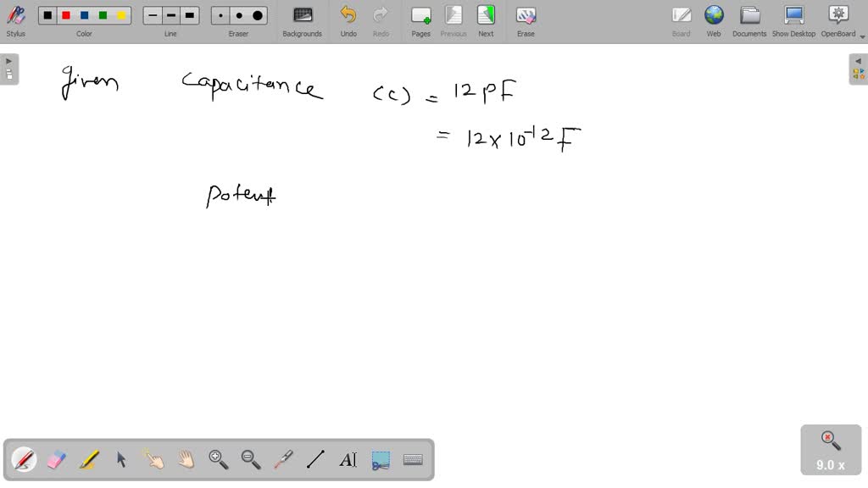Click the Undo button
Screen dimensions: 868x488
[x=348, y=20]
